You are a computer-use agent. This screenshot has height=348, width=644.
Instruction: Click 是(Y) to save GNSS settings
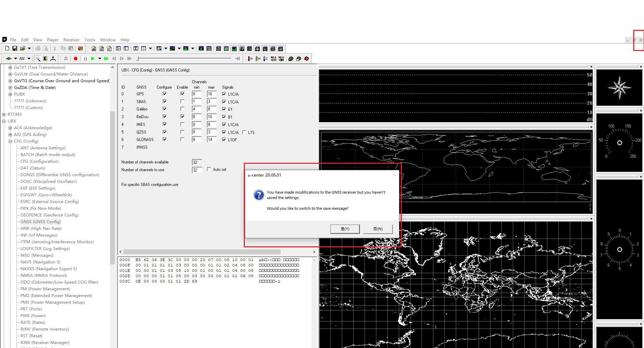[345, 229]
